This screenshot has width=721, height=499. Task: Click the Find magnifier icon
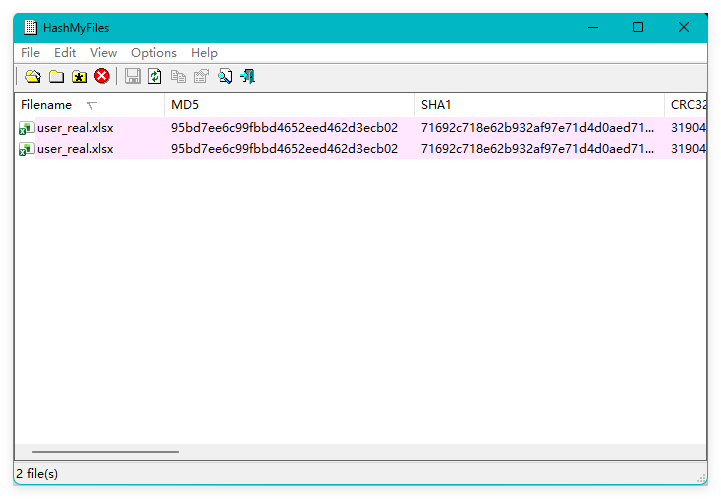[225, 76]
